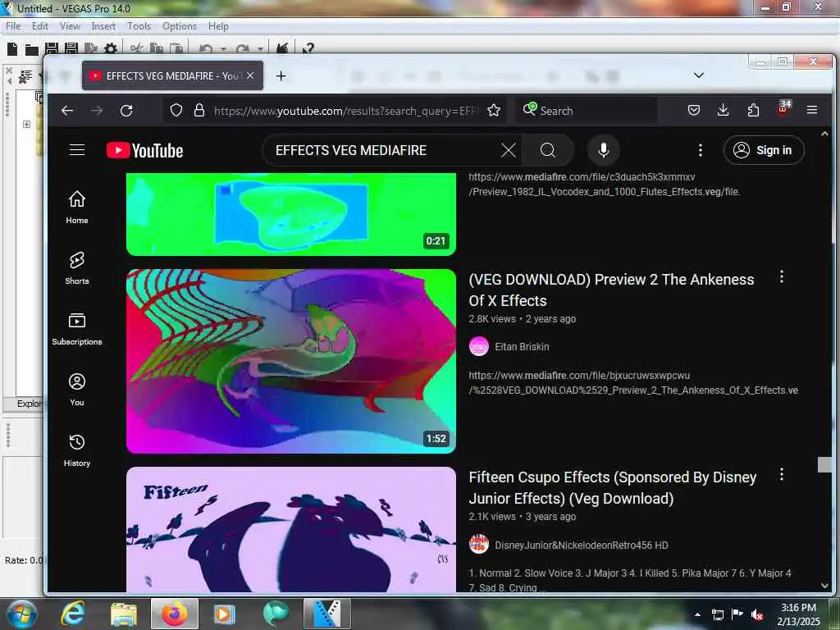
Task: Click the Save to Pocket icon
Action: (x=694, y=111)
